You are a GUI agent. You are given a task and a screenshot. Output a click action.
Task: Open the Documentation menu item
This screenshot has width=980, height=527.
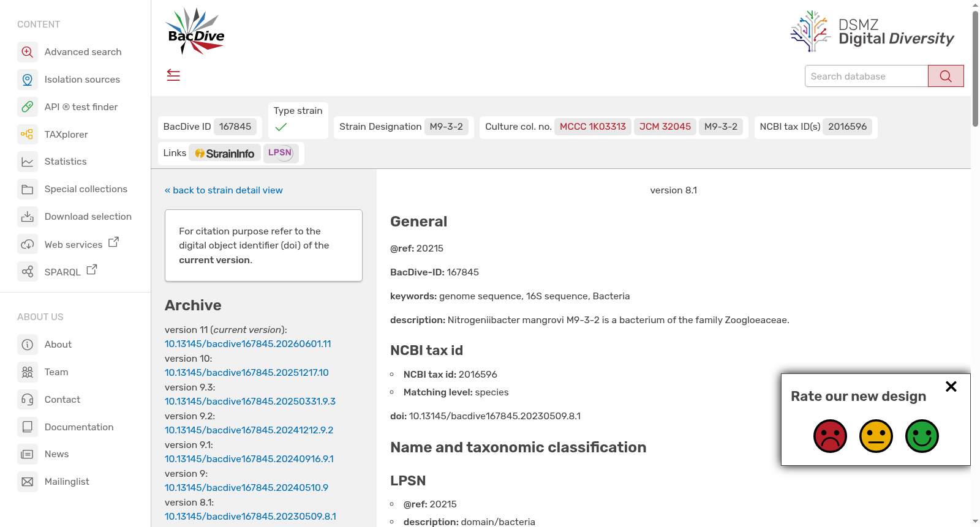click(79, 427)
